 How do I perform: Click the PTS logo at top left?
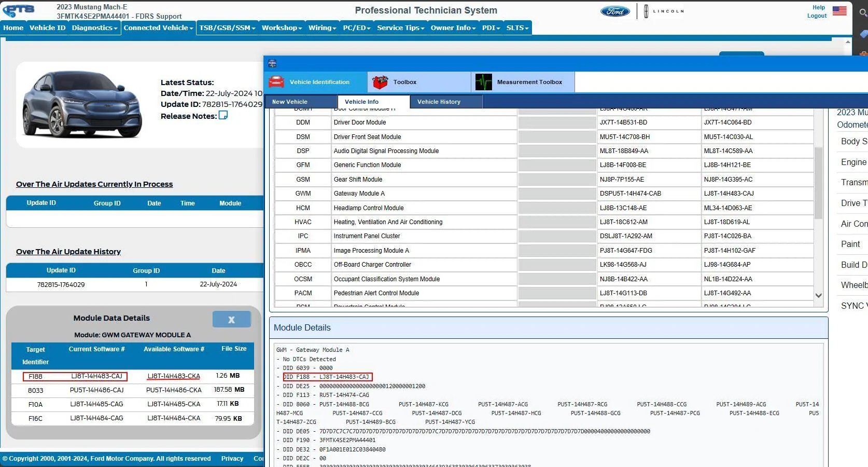coord(19,10)
